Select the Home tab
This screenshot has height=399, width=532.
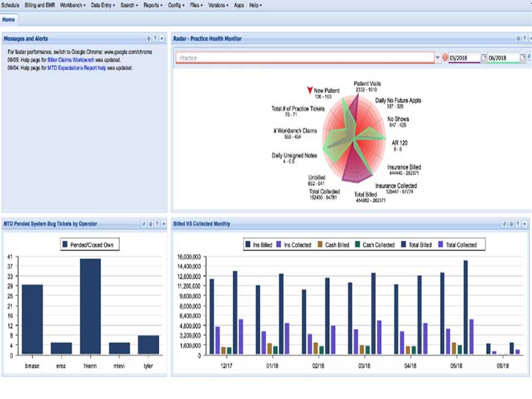(9, 19)
